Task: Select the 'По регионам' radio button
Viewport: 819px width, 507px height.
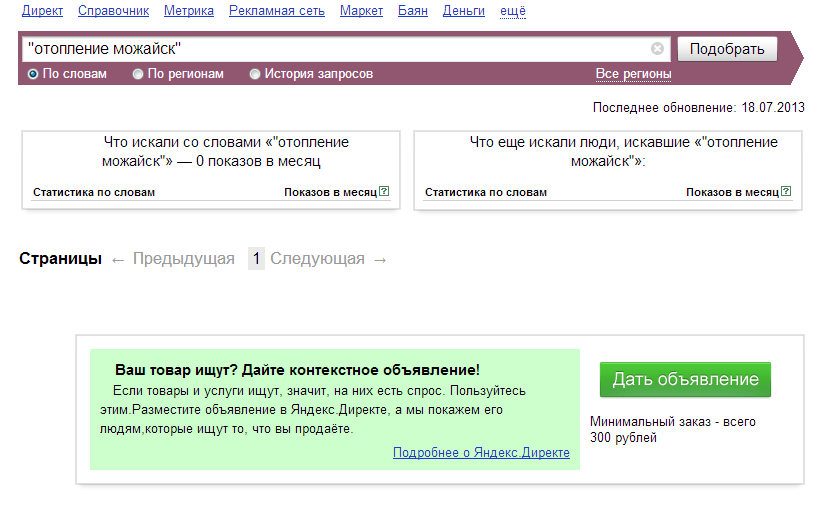Action: click(138, 74)
